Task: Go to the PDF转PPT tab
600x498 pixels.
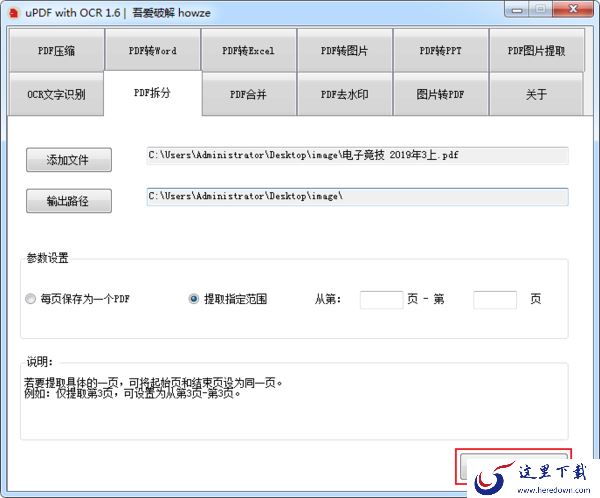Action: (x=440, y=51)
